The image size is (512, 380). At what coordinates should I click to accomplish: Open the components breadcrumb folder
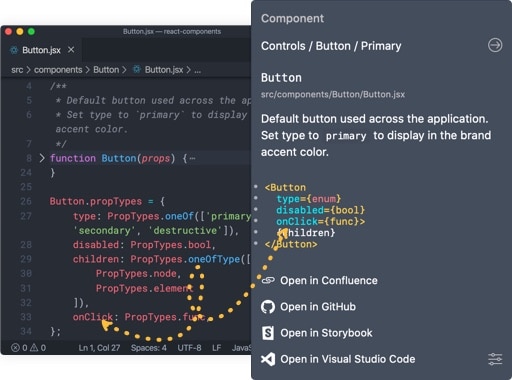[58, 70]
